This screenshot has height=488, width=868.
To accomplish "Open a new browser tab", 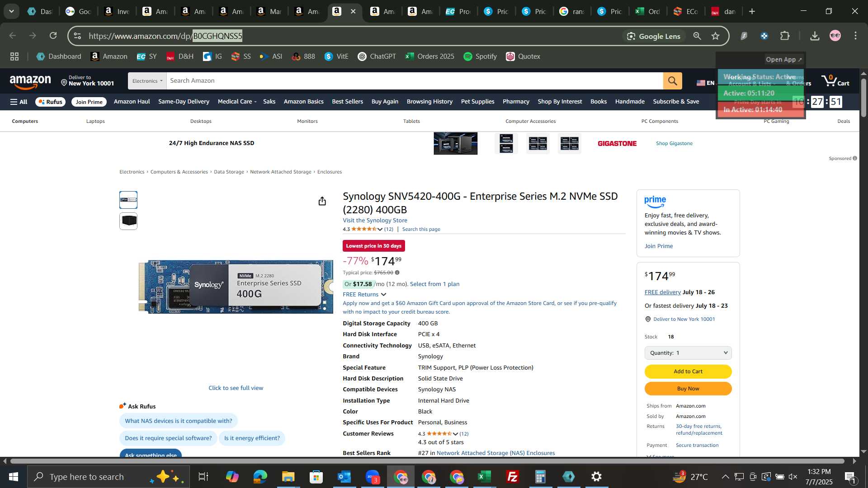I will 752,12.
